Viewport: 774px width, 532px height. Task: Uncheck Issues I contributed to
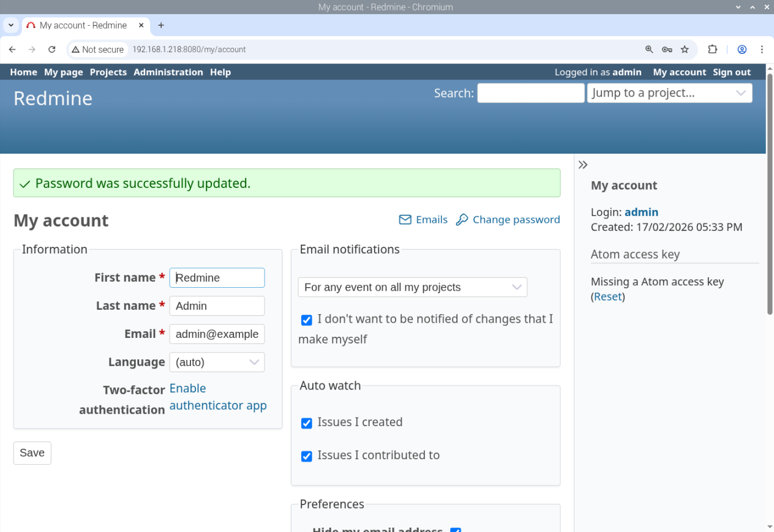tap(306, 456)
